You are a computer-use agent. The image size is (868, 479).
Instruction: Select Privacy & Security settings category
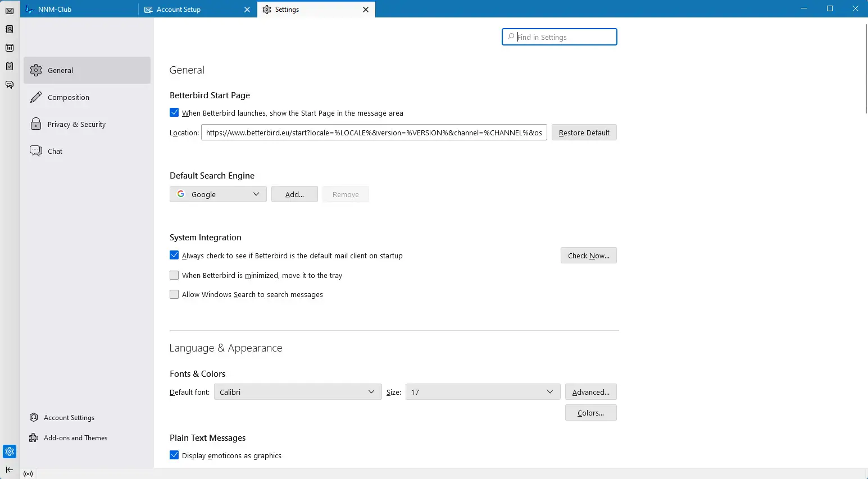[76, 124]
